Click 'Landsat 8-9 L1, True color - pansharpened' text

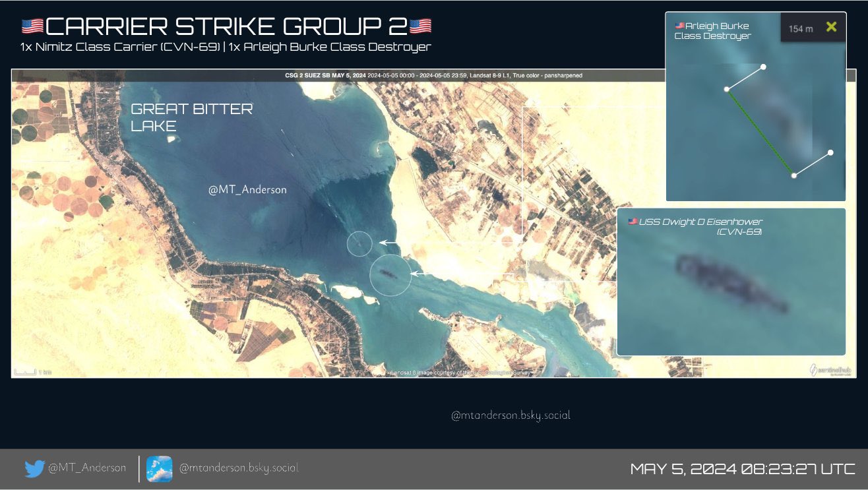point(526,76)
